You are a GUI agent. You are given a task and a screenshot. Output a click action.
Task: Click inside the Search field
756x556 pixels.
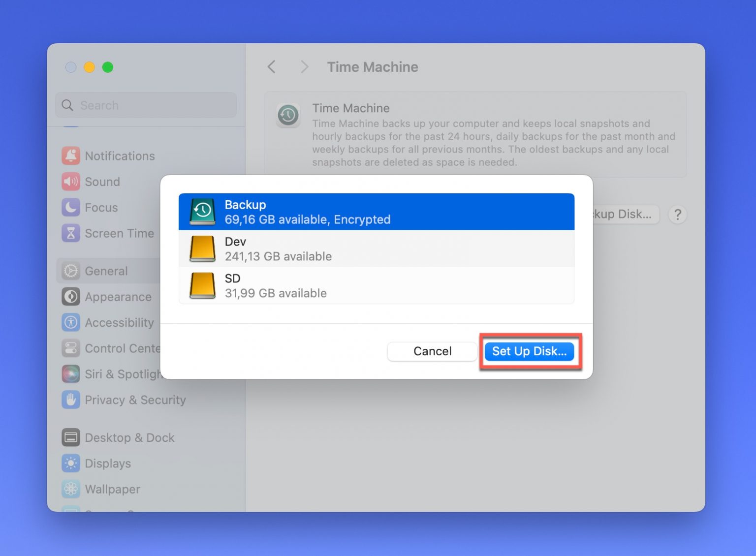[x=146, y=105]
